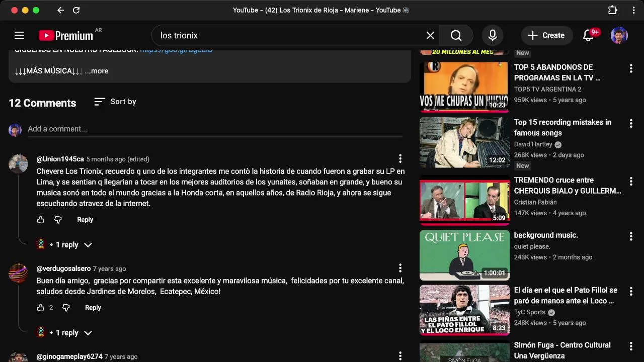Like the @verdugosalsero comment
The width and height of the screenshot is (644, 362).
tap(41, 308)
